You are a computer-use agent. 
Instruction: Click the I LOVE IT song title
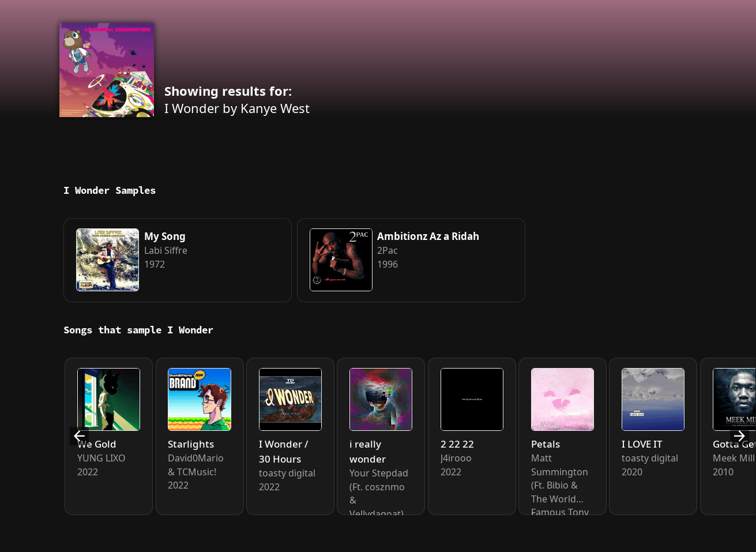(642, 444)
